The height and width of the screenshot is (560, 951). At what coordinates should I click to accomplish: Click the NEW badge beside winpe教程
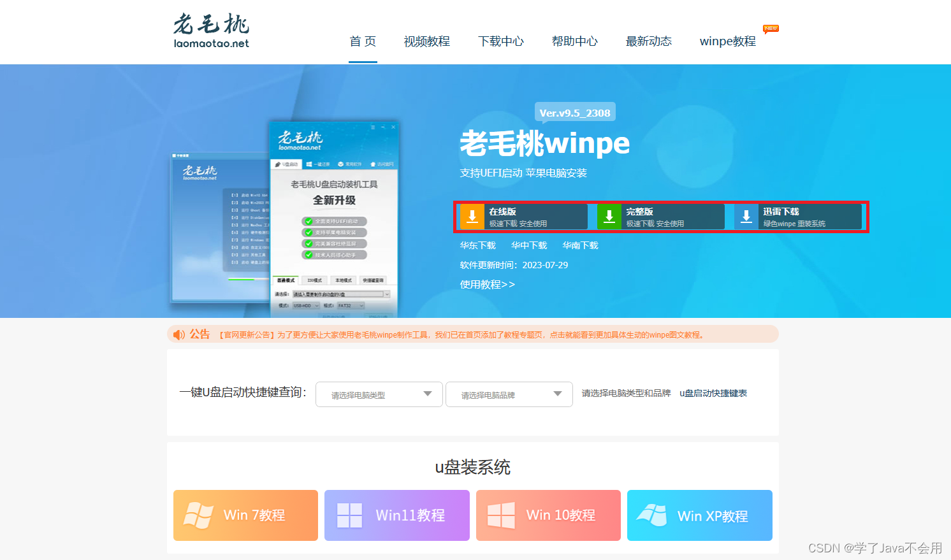tap(771, 29)
